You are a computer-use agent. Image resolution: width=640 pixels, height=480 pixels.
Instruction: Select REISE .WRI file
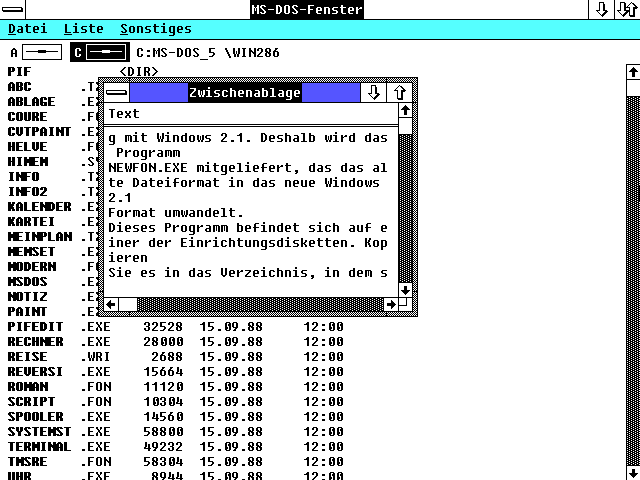[x=176, y=357]
